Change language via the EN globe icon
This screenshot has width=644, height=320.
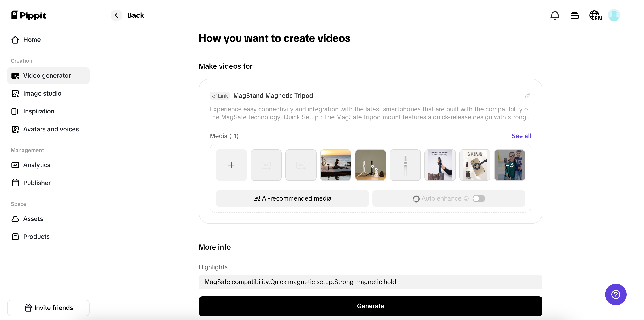click(x=595, y=15)
